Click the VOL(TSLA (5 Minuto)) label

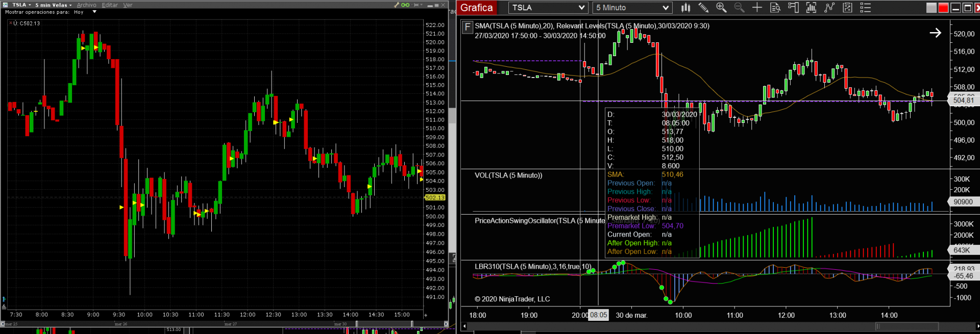coord(508,175)
